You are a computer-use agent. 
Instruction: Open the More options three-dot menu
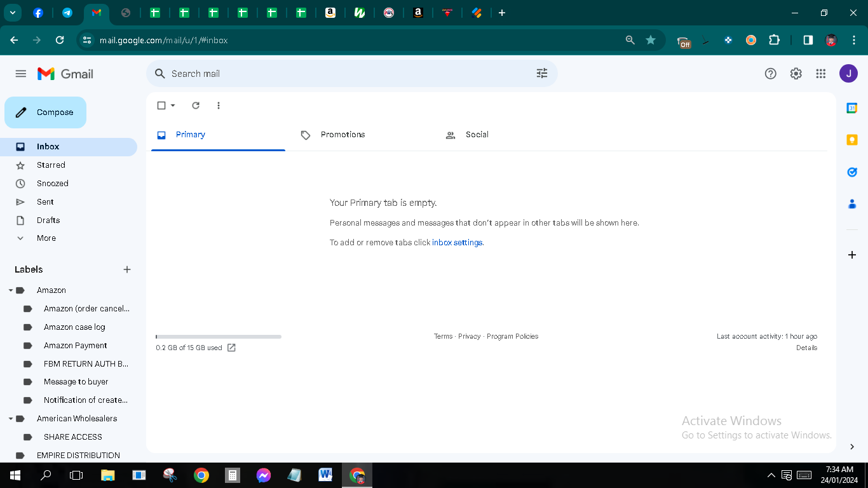pos(219,105)
